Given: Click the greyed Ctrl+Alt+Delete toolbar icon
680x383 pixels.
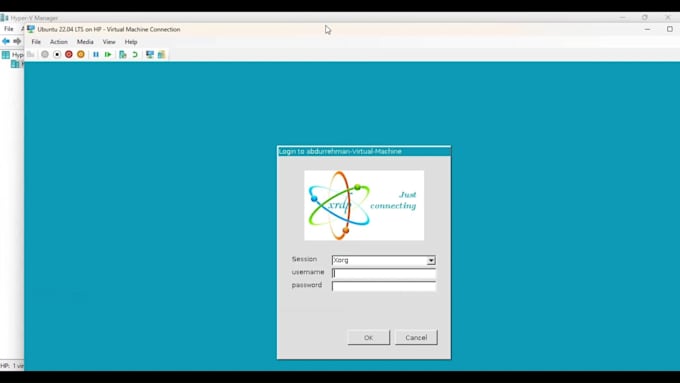Looking at the screenshot, I should pyautogui.click(x=30, y=55).
